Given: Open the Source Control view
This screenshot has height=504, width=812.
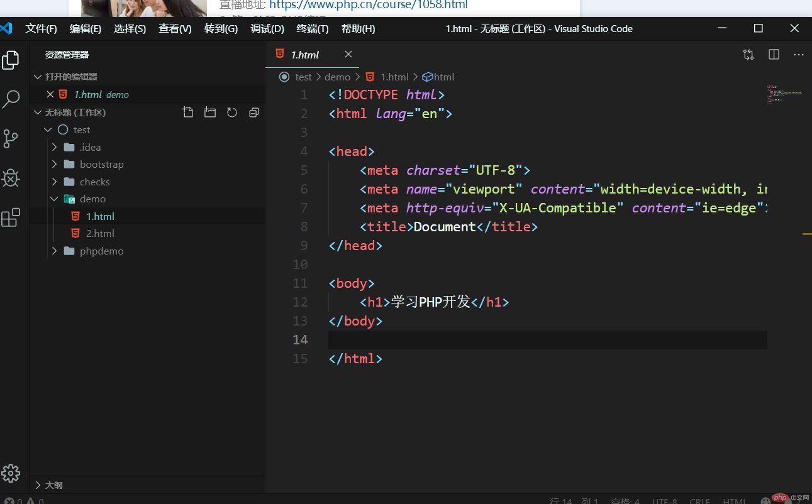Looking at the screenshot, I should 11,139.
